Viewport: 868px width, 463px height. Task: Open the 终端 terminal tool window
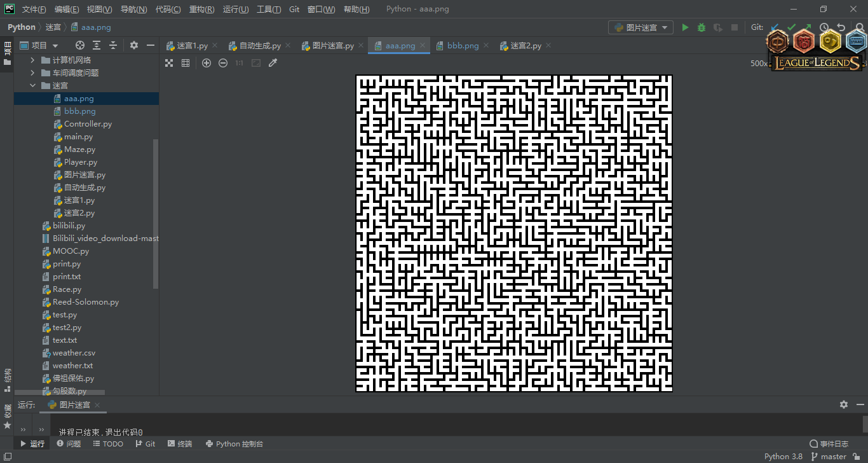[180, 444]
